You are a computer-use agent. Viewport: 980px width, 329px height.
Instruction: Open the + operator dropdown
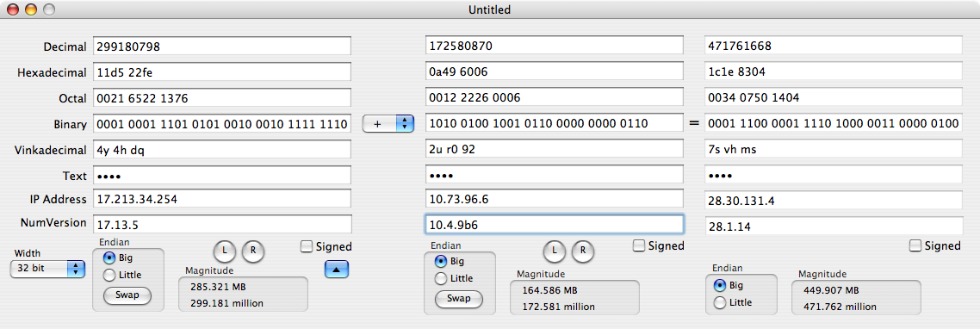(x=388, y=124)
